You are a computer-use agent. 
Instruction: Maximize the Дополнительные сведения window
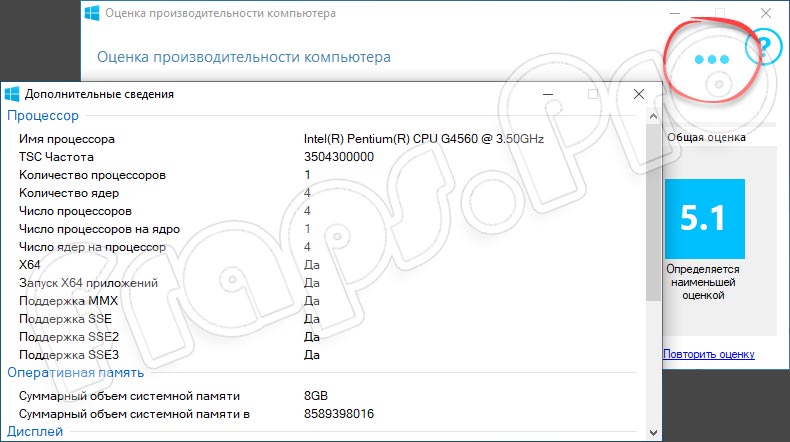click(x=593, y=94)
